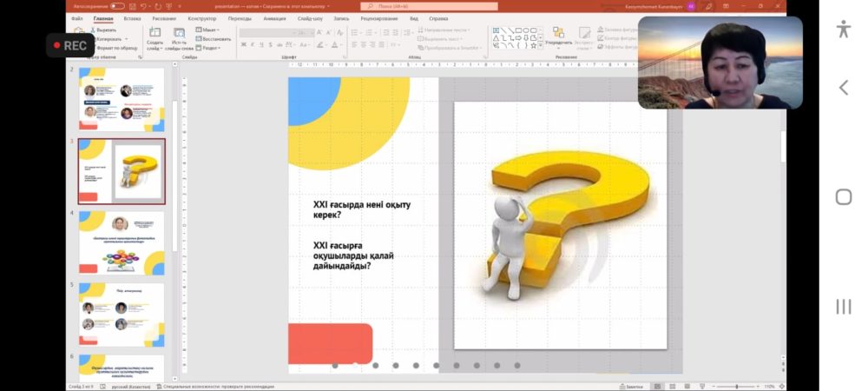The width and height of the screenshot is (868, 391).
Task: Click the Копировать button
Action: click(x=108, y=39)
